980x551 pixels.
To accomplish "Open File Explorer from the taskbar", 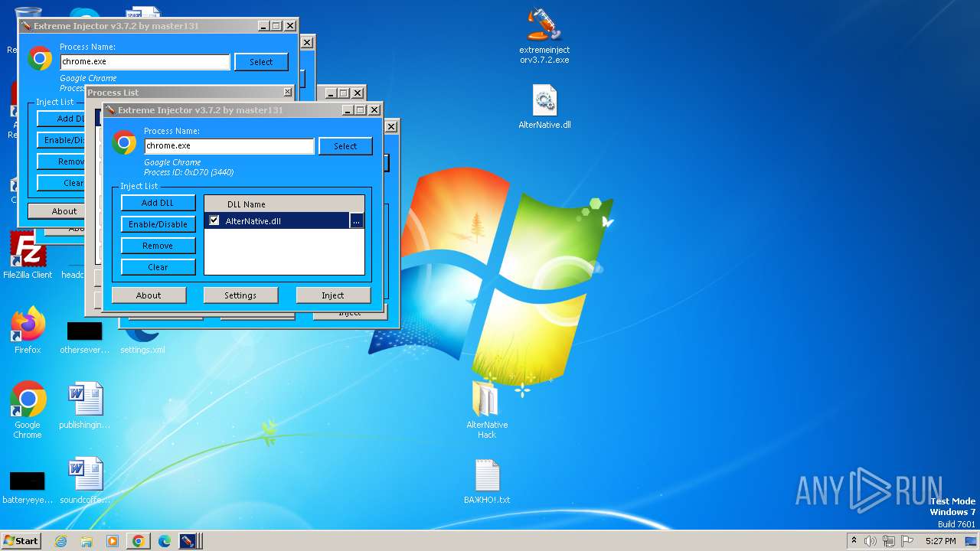I will 87,541.
